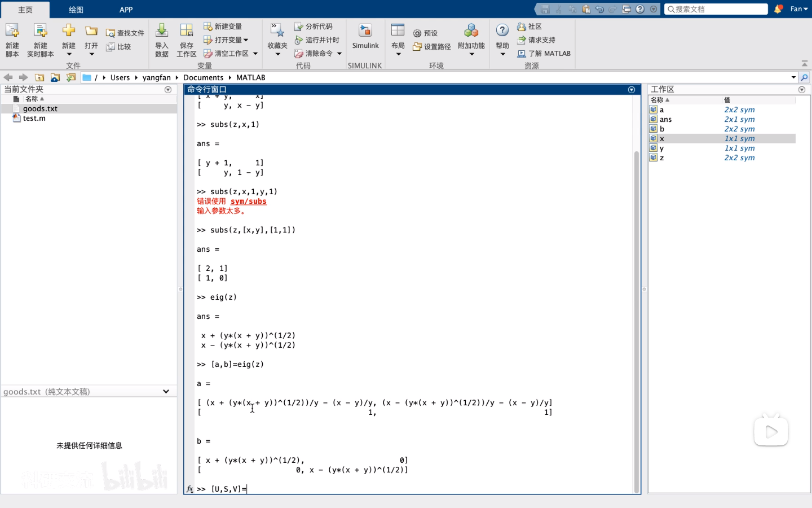Click 设置路径 set path

click(x=432, y=47)
